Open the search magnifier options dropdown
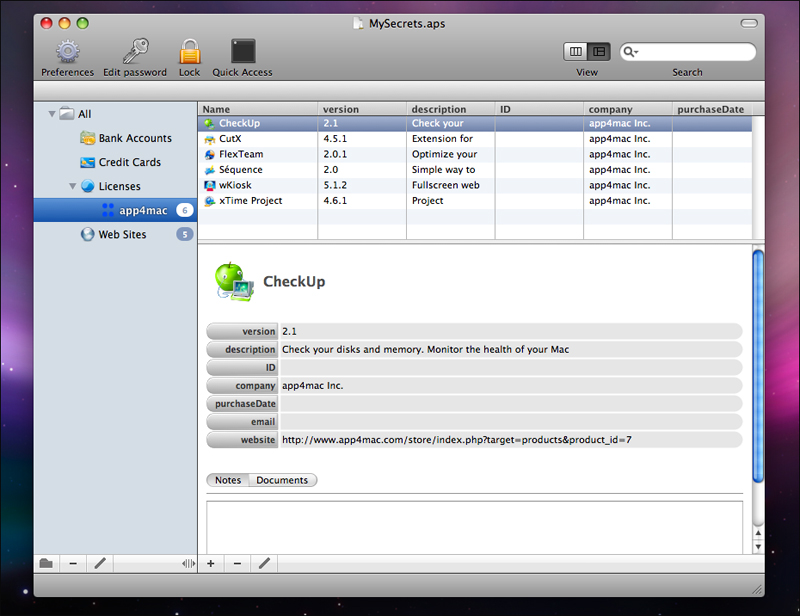 tap(631, 52)
